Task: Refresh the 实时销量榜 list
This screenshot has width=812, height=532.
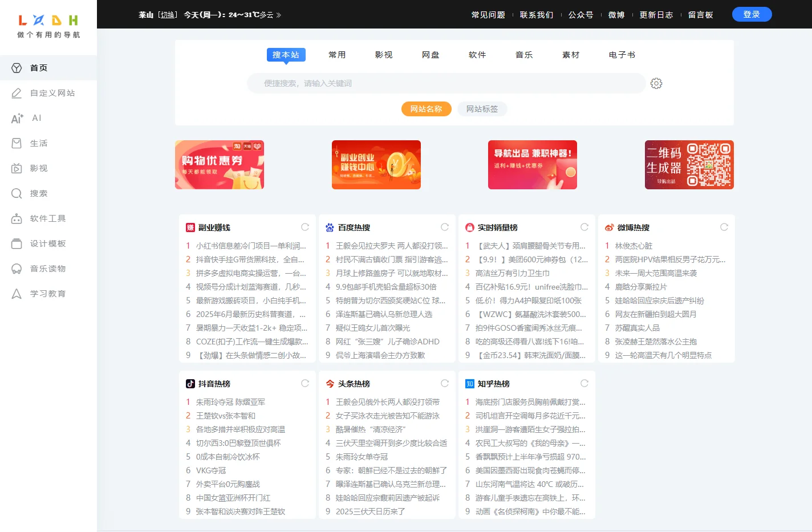Action: coord(584,227)
